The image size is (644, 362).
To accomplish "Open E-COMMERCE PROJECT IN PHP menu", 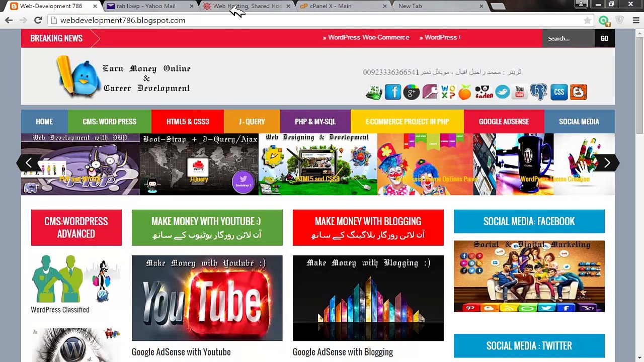I will (x=408, y=122).
